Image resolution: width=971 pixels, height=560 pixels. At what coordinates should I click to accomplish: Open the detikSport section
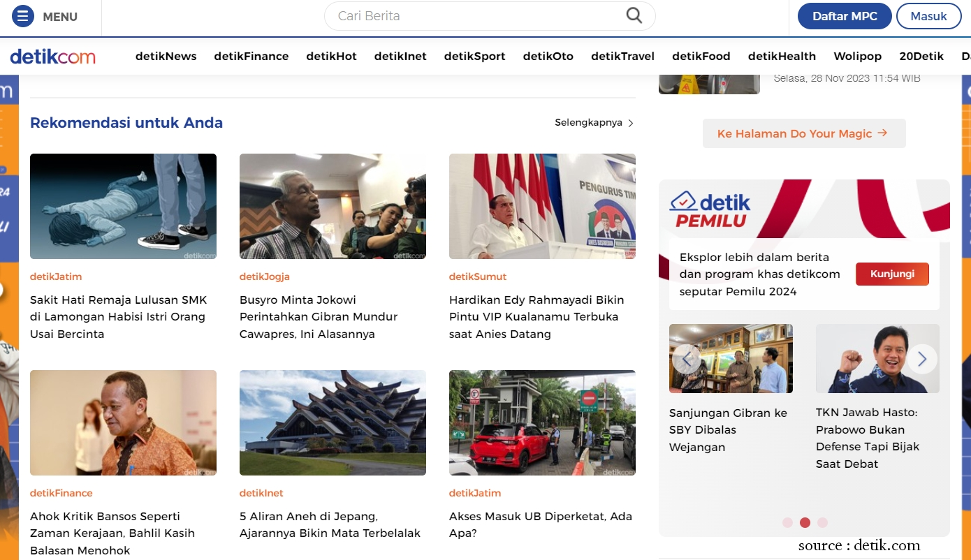(475, 57)
